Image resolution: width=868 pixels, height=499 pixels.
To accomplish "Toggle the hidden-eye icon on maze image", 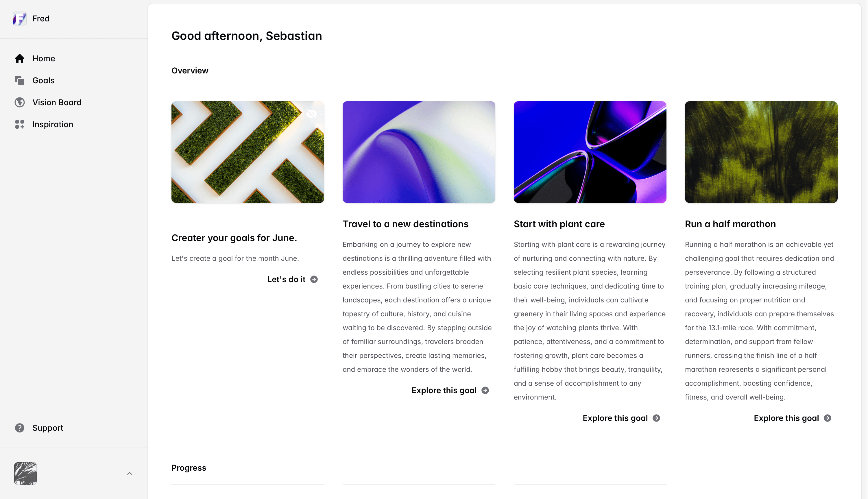I will (311, 113).
